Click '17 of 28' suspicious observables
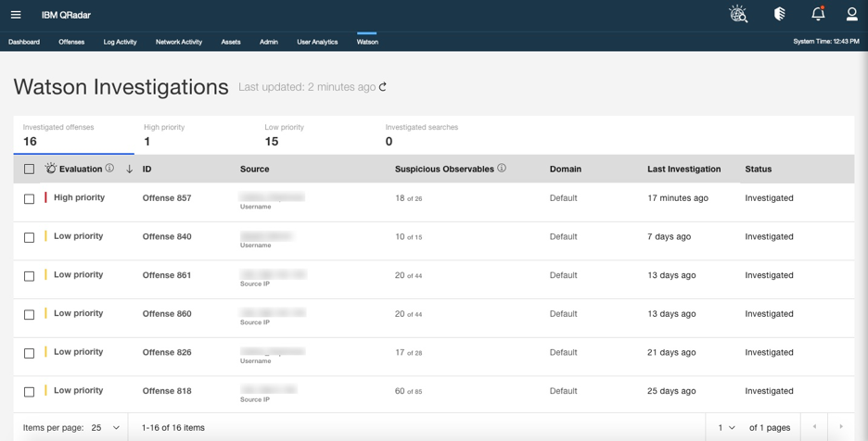The width and height of the screenshot is (868, 441). (x=409, y=352)
